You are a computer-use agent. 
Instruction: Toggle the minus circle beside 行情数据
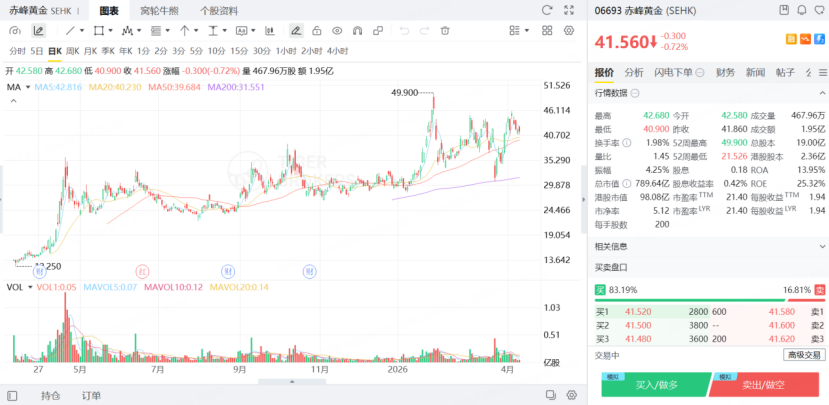point(635,93)
